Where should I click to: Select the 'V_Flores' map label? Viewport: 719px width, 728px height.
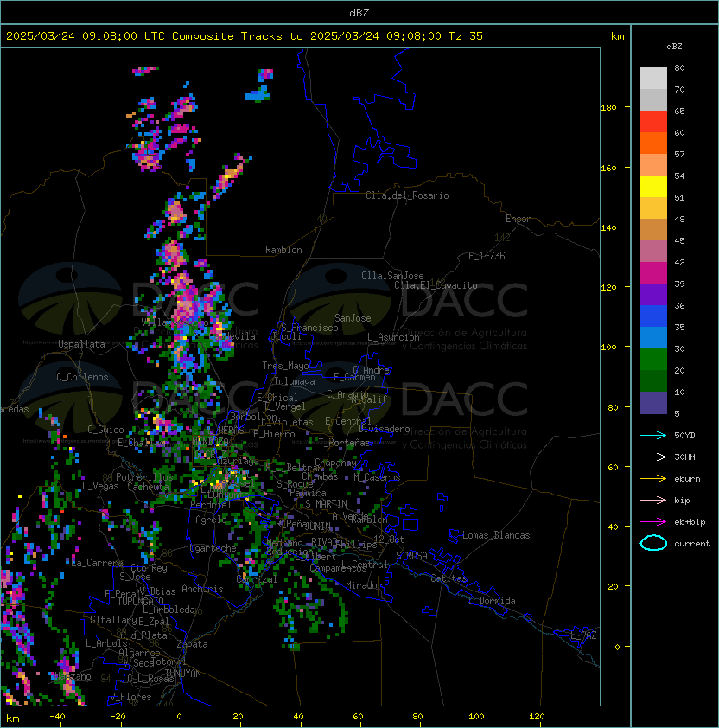tap(130, 697)
